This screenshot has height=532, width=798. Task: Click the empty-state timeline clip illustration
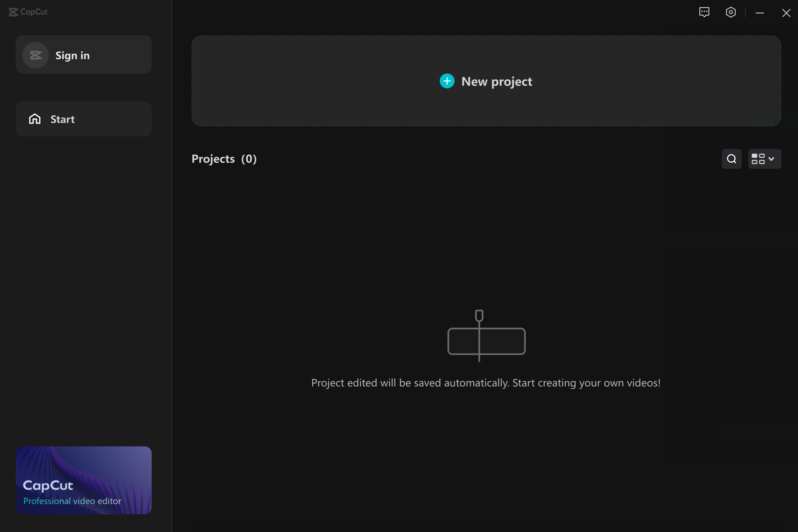click(486, 336)
